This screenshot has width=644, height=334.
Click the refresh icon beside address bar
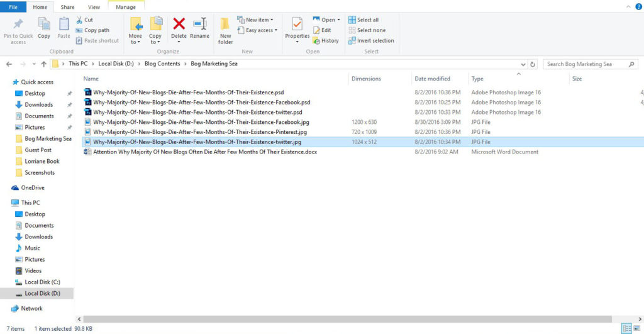coord(533,64)
